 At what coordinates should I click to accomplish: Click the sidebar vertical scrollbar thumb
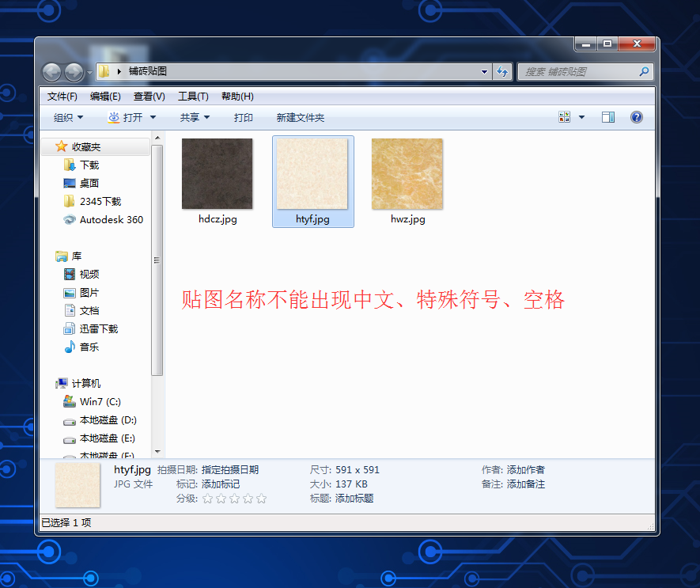tap(157, 260)
